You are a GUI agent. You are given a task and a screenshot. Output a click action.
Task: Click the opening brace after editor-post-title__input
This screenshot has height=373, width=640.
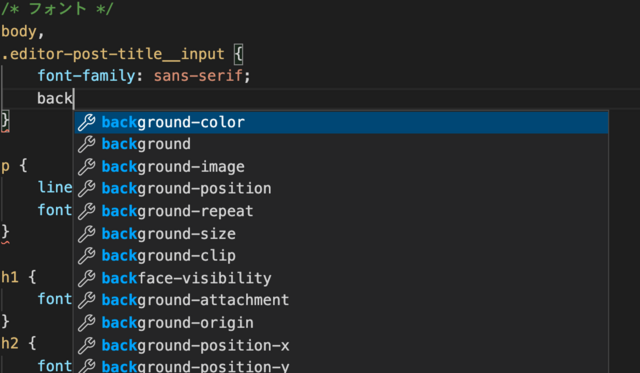239,54
